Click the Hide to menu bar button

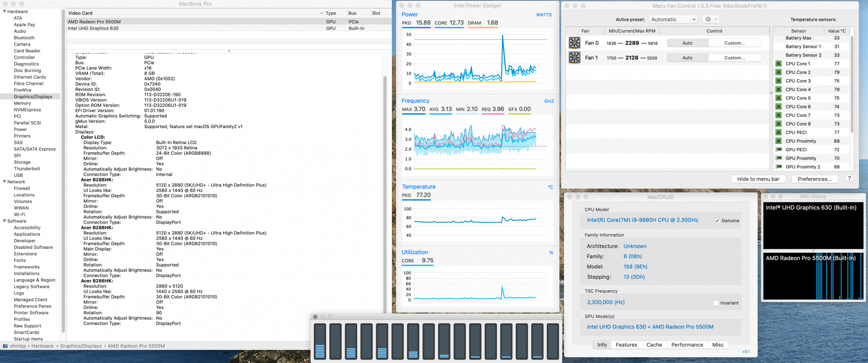point(758,179)
